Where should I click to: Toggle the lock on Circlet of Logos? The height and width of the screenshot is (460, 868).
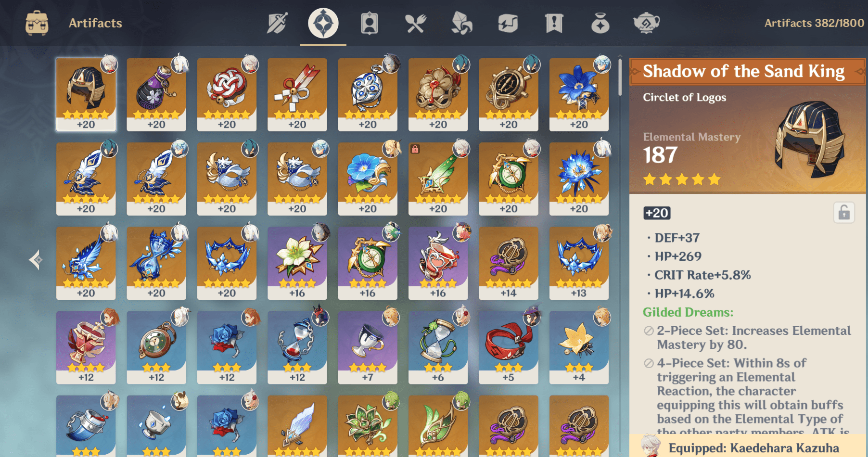(844, 213)
